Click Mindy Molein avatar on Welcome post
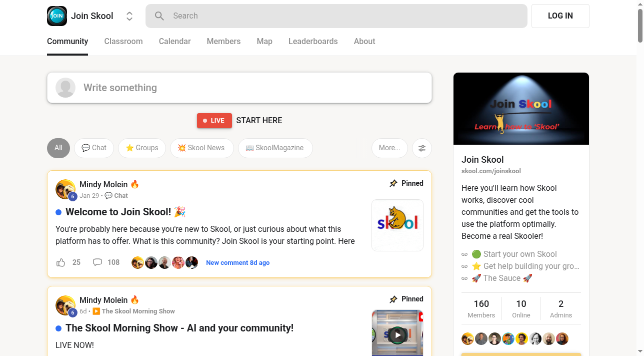The image size is (644, 356). pos(65,189)
